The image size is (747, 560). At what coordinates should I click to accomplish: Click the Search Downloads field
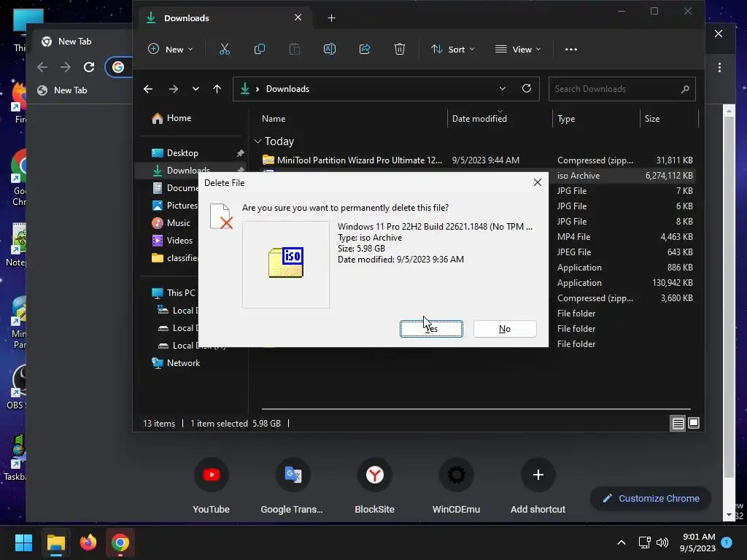[x=622, y=89]
